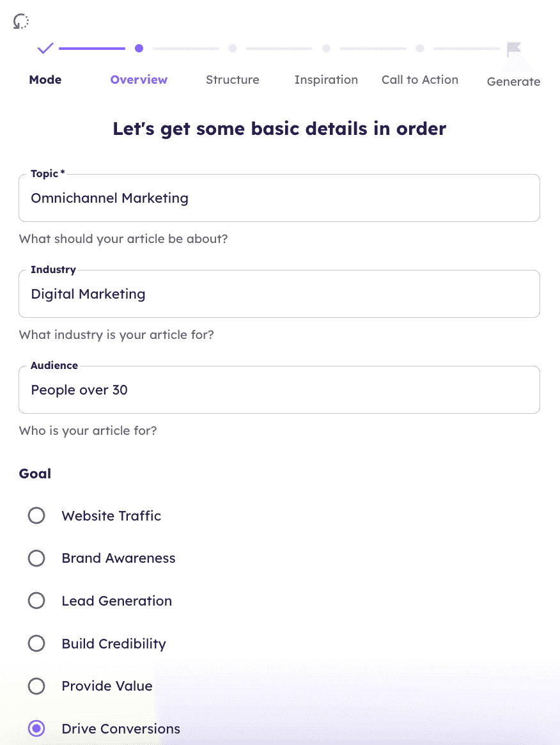This screenshot has width=560, height=745.
Task: Click the Generate flag icon
Action: tap(513, 49)
